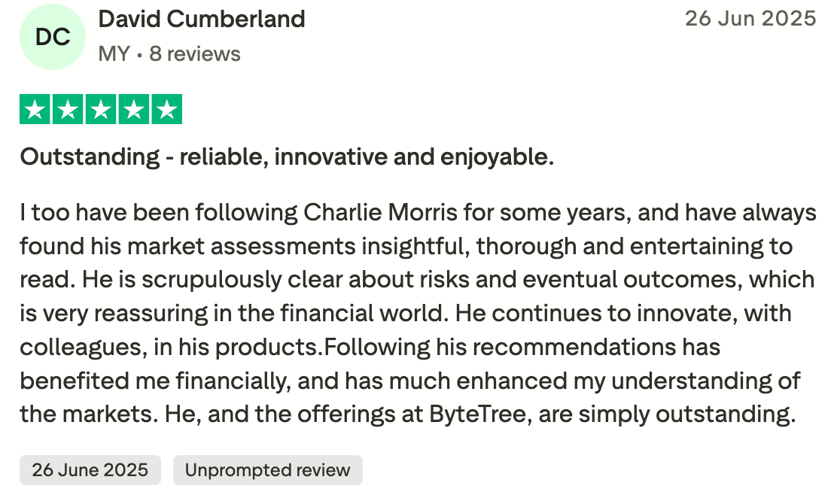Click the fifth green rating star
The width and height of the screenshot is (837, 504).
(167, 109)
